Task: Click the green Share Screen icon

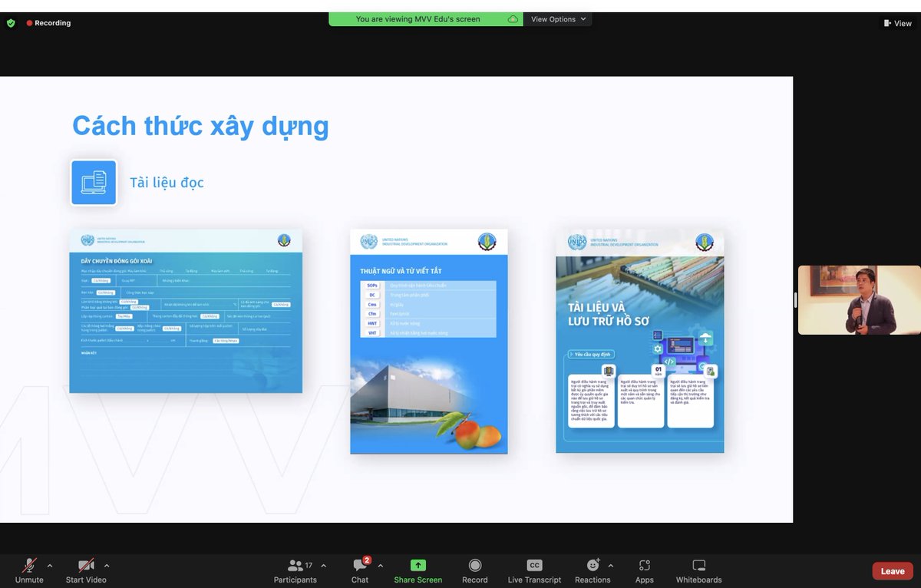Action: pos(418,565)
